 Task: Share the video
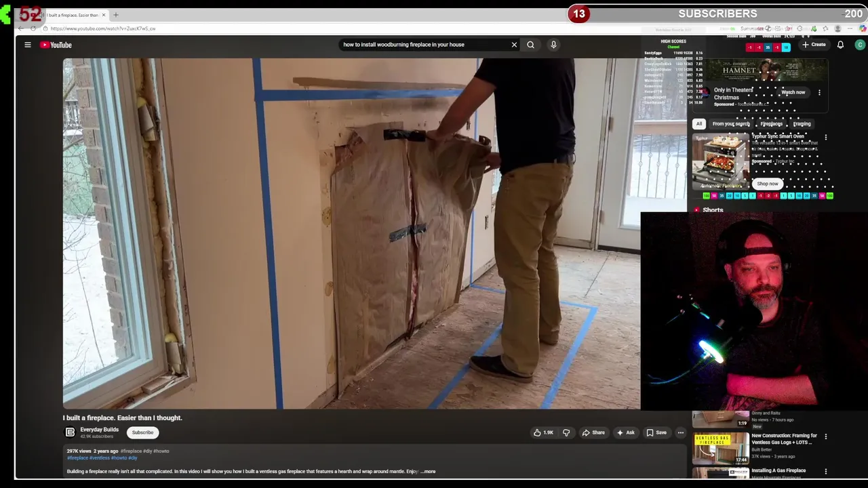pyautogui.click(x=593, y=432)
